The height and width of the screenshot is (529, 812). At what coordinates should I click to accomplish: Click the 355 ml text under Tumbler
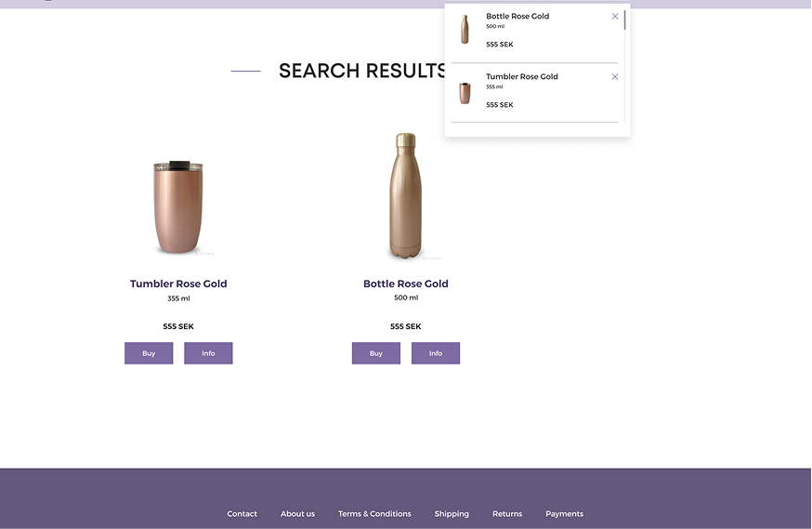point(178,298)
